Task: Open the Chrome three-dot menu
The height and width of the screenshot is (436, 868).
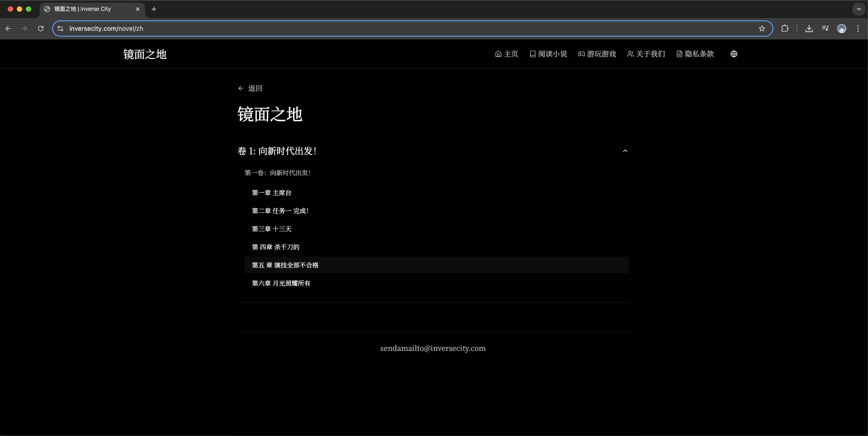Action: (x=858, y=29)
